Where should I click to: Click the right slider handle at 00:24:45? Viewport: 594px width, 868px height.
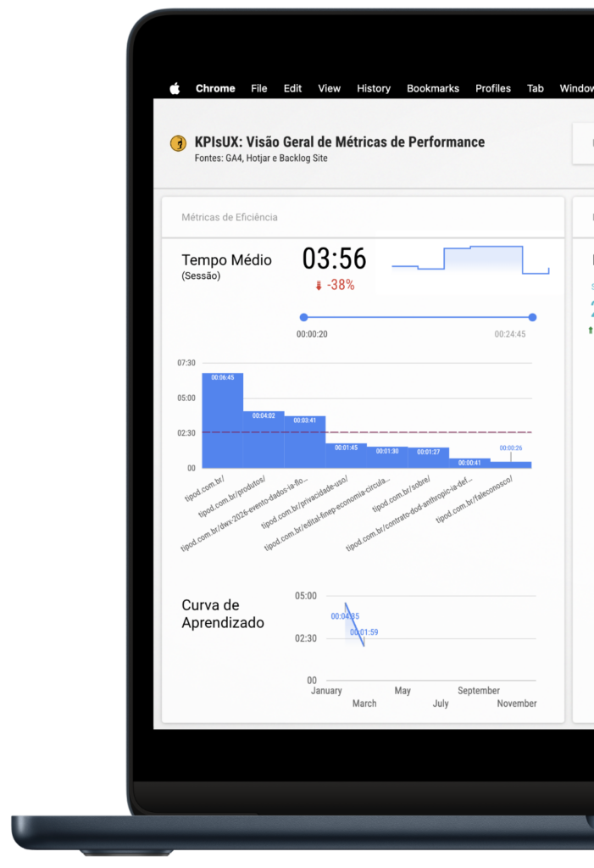532,317
